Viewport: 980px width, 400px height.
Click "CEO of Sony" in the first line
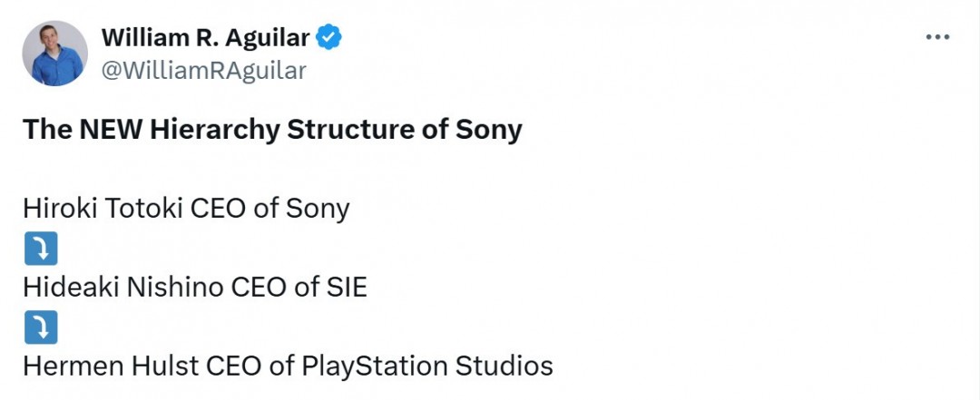click(269, 209)
